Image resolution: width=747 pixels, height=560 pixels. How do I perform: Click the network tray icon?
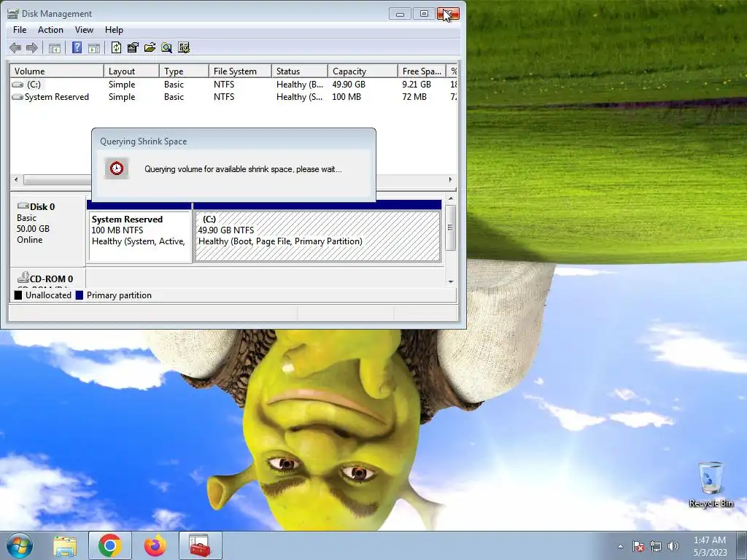click(x=656, y=546)
